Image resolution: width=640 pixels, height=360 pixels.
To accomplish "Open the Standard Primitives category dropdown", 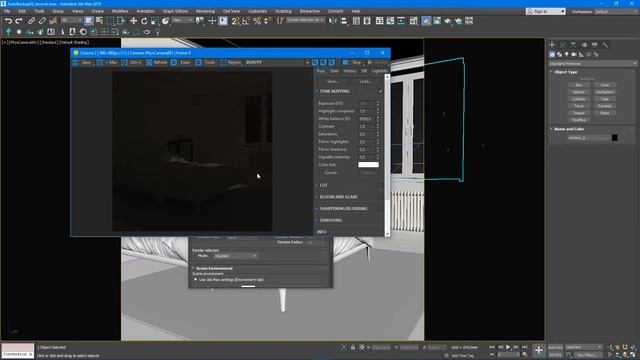I will pos(592,64).
